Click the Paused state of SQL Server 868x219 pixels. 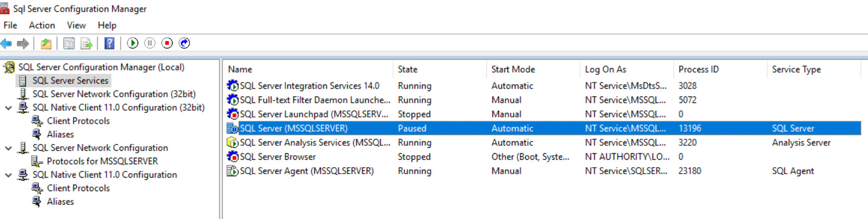click(412, 128)
